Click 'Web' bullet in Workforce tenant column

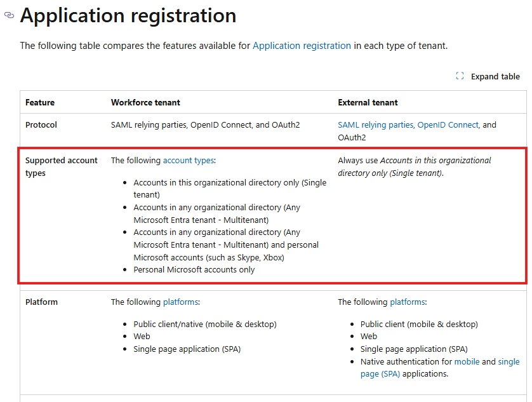[142, 336]
